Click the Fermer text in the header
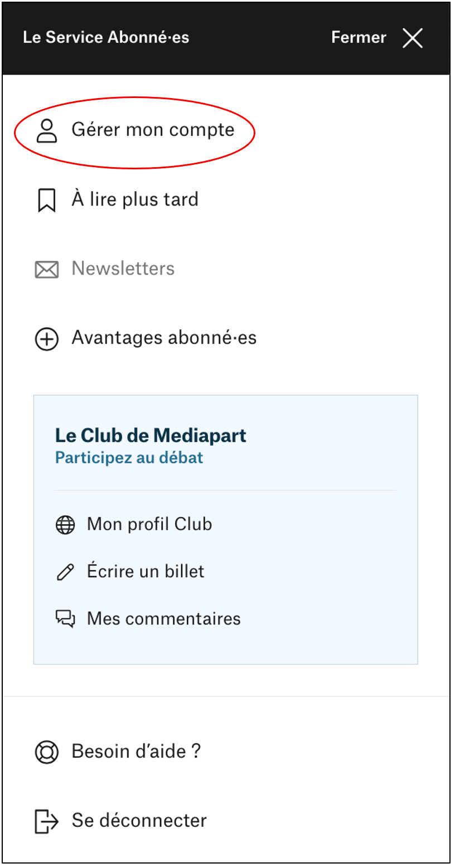 359,37
